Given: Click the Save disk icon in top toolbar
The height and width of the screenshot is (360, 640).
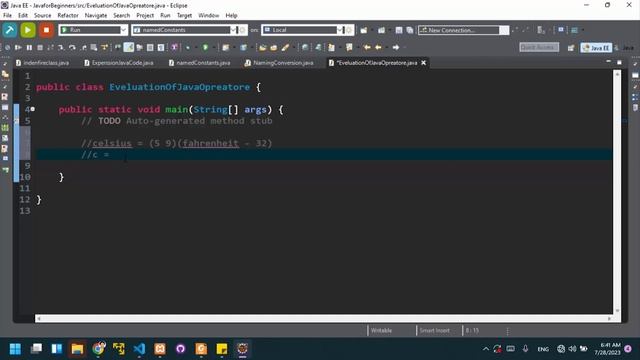Looking at the screenshot, I should 399,30.
